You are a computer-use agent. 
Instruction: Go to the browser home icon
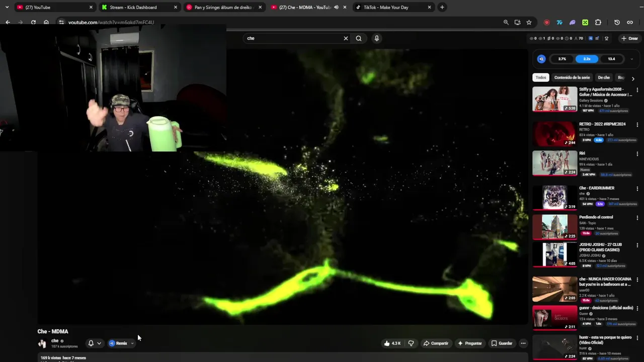click(46, 22)
